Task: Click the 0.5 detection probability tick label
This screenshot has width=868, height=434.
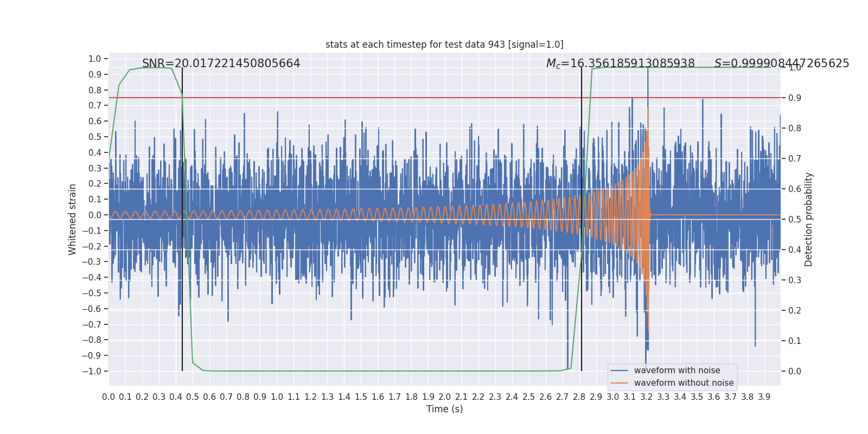Action: coord(794,219)
